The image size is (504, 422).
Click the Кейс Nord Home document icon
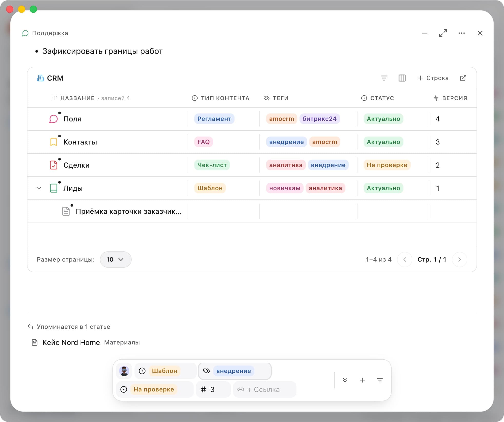point(34,342)
